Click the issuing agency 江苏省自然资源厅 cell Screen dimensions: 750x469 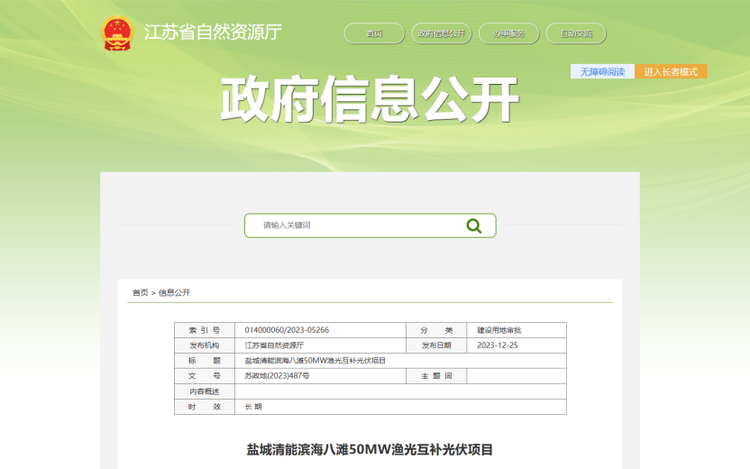point(320,345)
